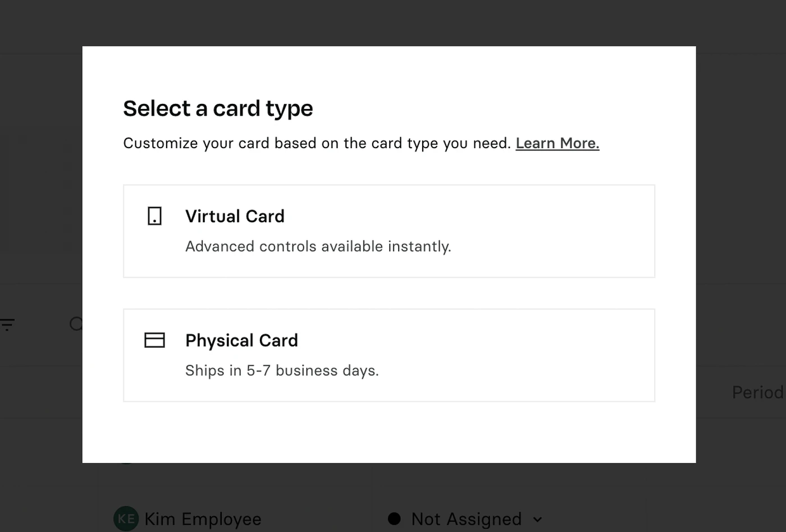Select 'Advanced controls available instantly' description
This screenshot has height=532, width=786.
click(x=318, y=246)
